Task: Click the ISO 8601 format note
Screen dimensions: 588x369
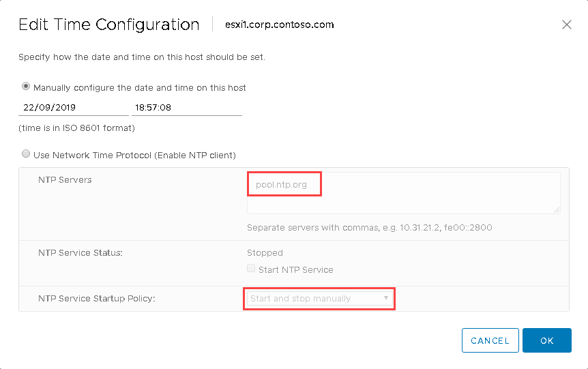Action: (76, 128)
